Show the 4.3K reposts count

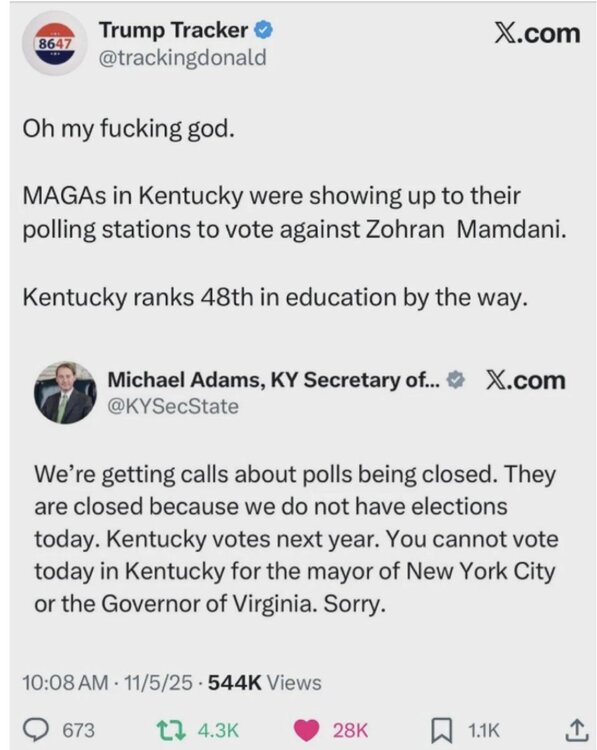tap(218, 730)
